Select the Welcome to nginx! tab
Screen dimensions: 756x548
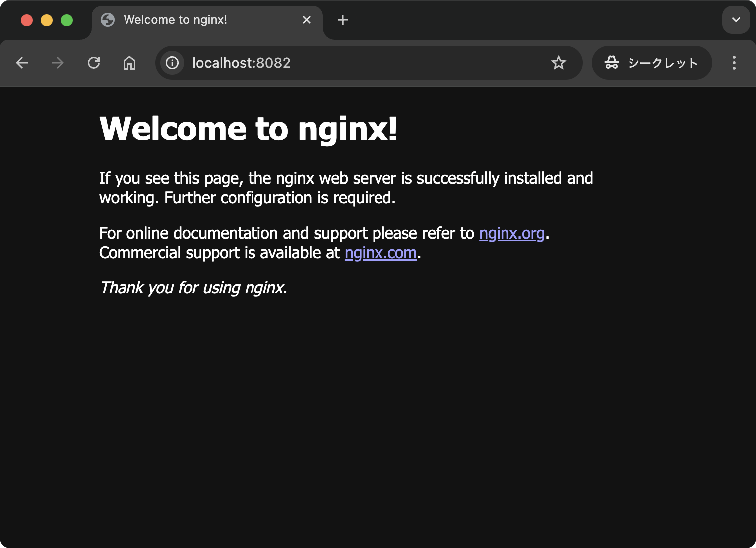(x=199, y=20)
